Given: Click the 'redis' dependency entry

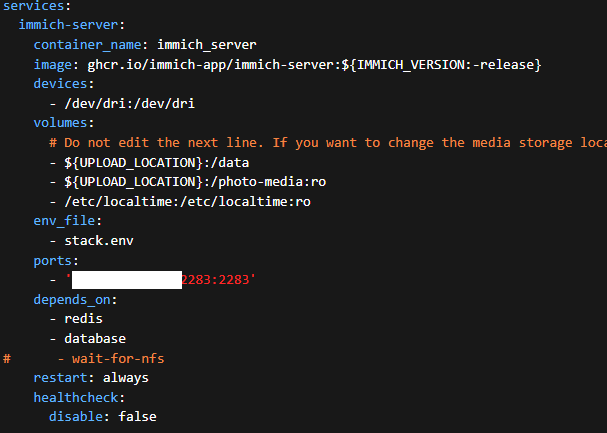Looking at the screenshot, I should 83,318.
